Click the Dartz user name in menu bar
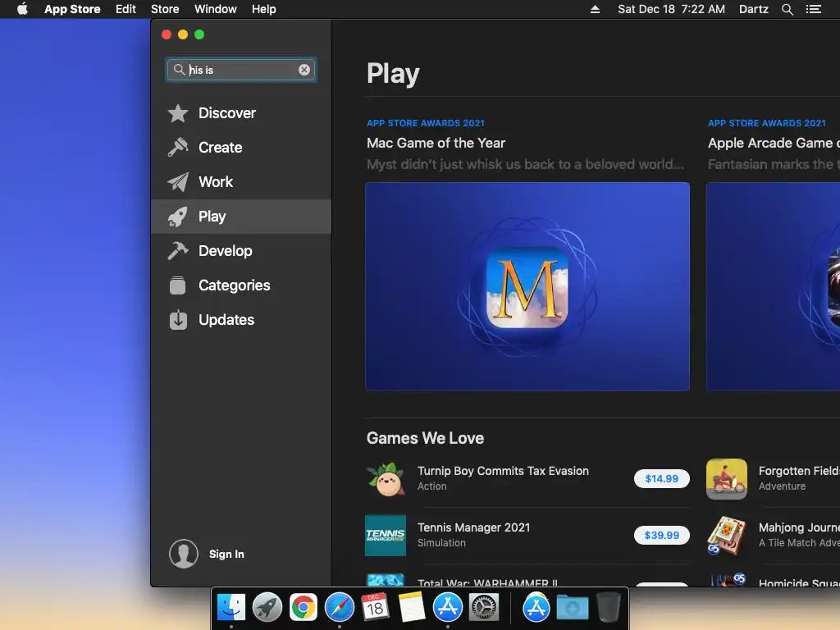Image resolution: width=840 pixels, height=630 pixels. coord(754,9)
